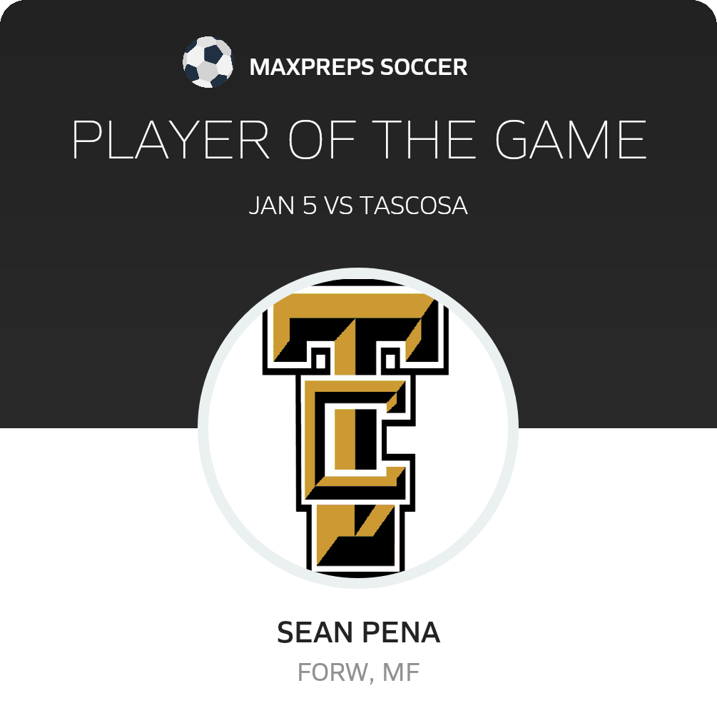Open the PLAYER OF THE GAME title
717x728 pixels.
(x=359, y=140)
